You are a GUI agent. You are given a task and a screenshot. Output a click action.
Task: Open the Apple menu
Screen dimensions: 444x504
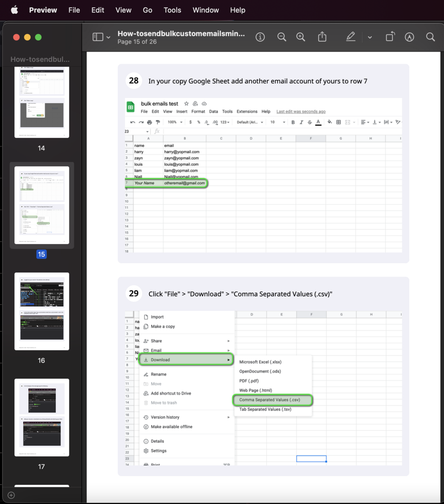15,10
